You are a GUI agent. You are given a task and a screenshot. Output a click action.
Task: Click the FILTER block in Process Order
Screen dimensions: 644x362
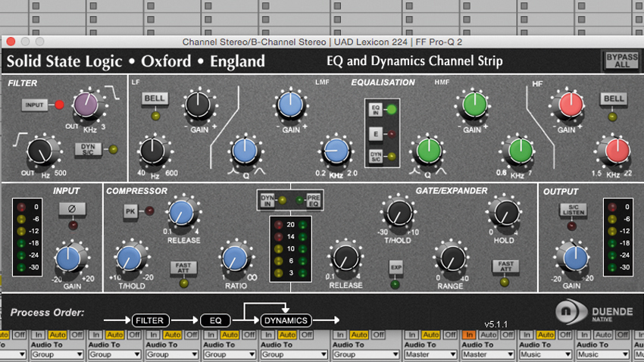(150, 320)
